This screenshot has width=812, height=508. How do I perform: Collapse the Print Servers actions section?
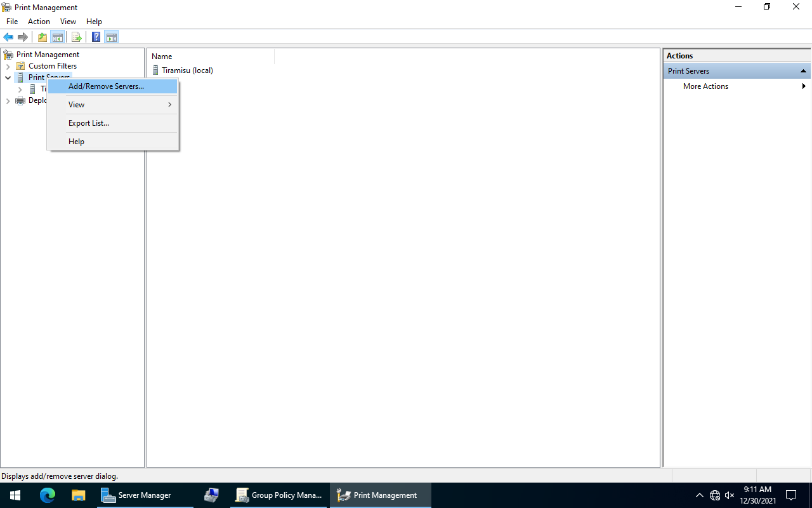tap(803, 70)
